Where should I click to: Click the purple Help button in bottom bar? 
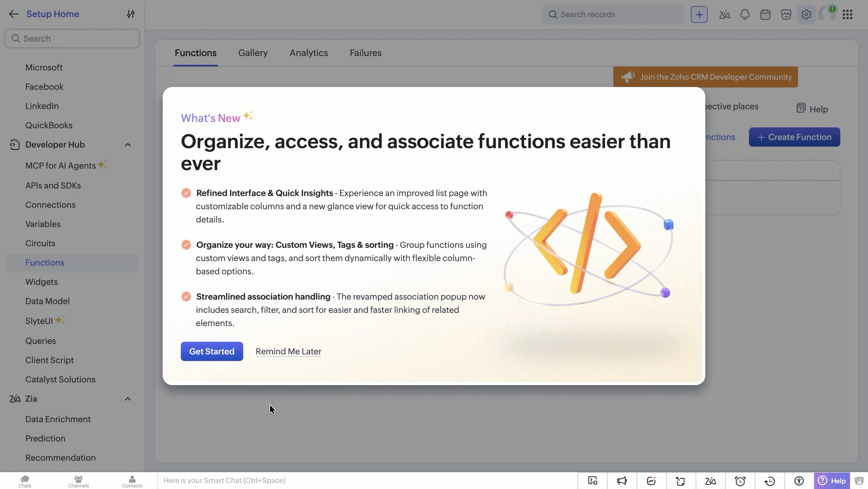pos(832,481)
